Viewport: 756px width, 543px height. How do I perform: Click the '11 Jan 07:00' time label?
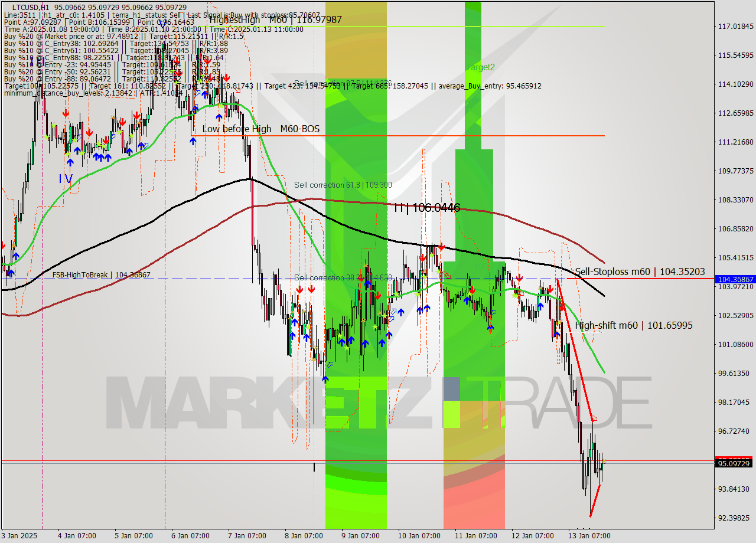476,536
